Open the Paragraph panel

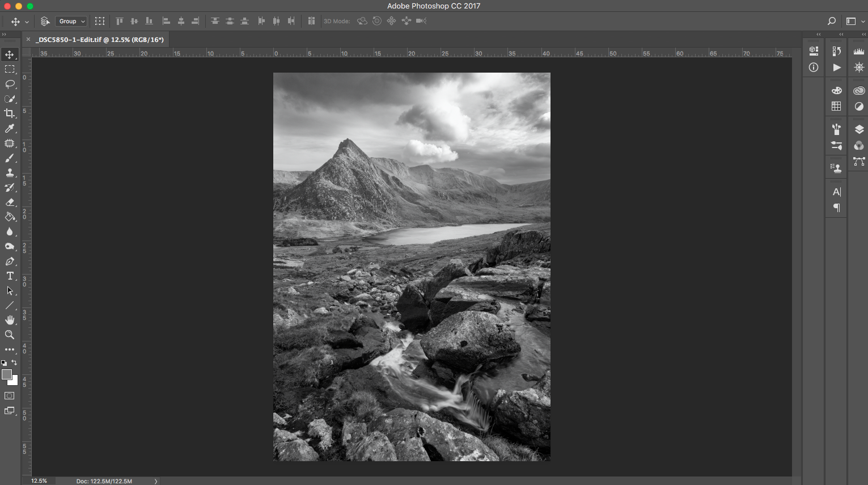837,208
